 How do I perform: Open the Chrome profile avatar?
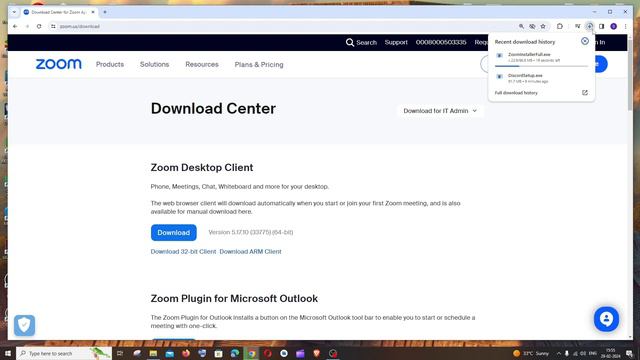coord(613,26)
